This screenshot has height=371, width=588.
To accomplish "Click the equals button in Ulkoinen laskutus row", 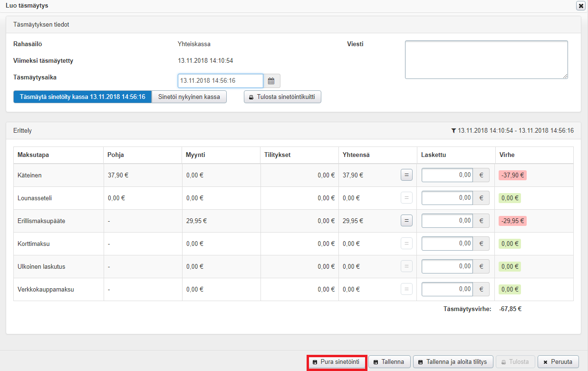I will [406, 266].
